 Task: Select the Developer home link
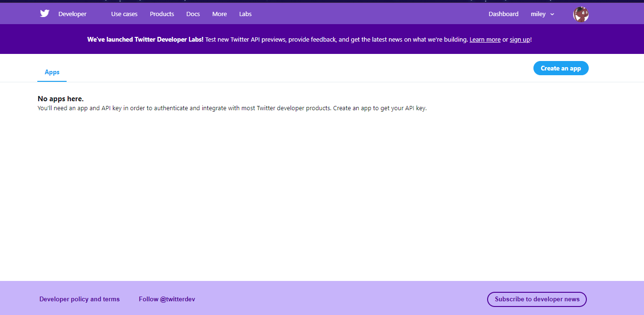point(72,14)
